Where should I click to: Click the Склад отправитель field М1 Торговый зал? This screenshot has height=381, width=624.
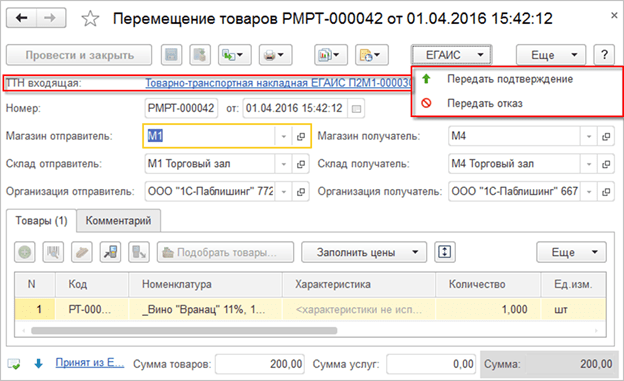click(x=209, y=164)
